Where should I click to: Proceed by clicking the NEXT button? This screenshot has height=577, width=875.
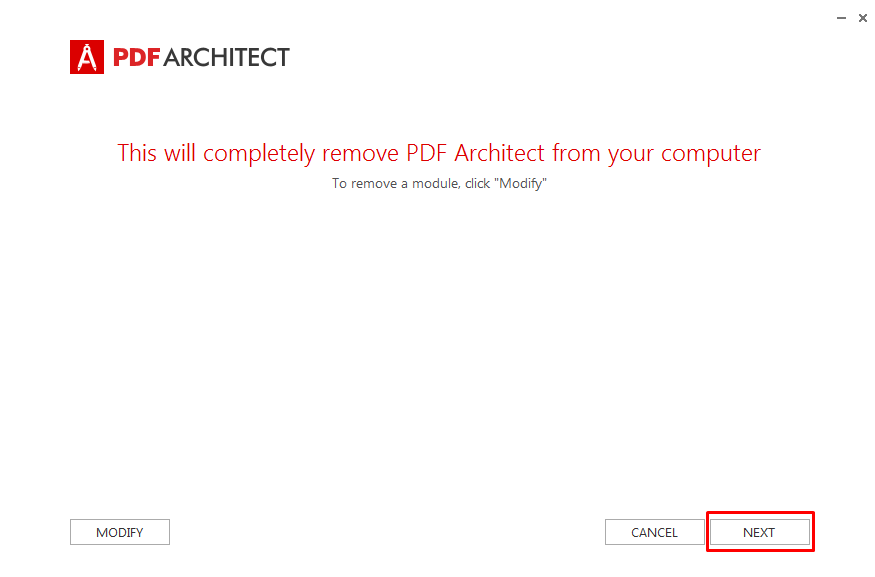(x=759, y=532)
